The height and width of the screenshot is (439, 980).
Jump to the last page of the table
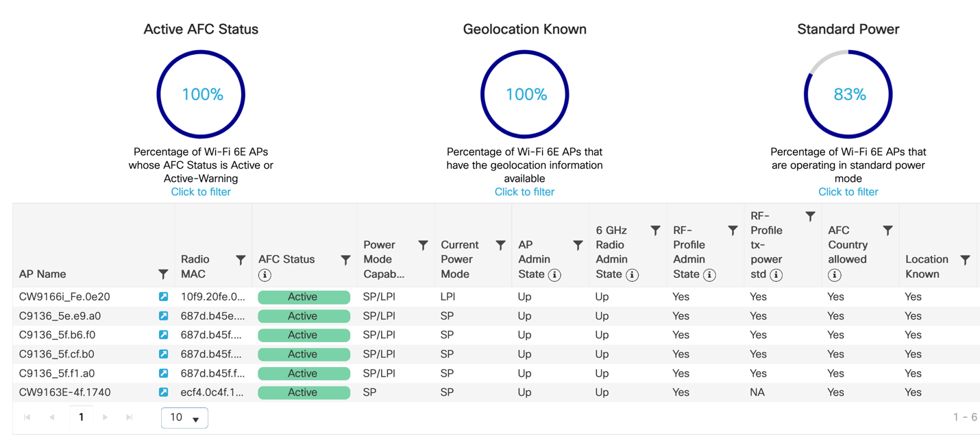coord(130,417)
